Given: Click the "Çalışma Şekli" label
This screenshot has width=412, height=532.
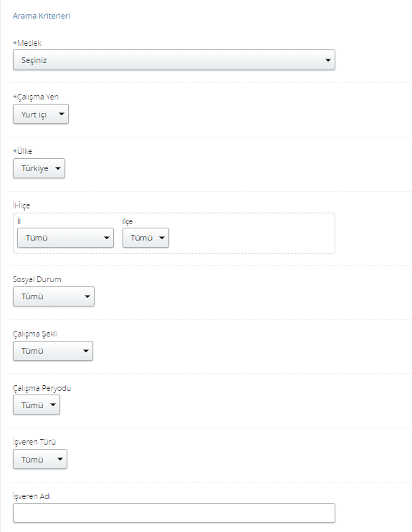Looking at the screenshot, I should click(x=35, y=334).
